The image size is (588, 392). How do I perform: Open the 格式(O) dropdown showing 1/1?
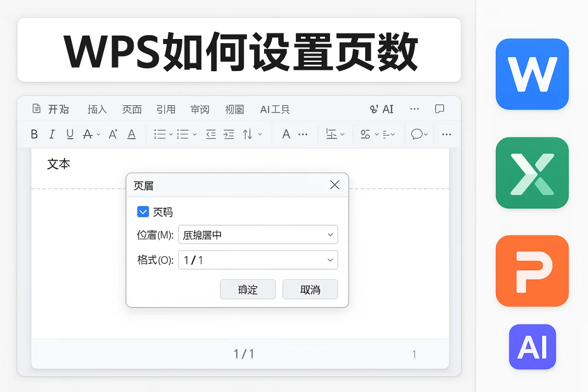coord(258,260)
